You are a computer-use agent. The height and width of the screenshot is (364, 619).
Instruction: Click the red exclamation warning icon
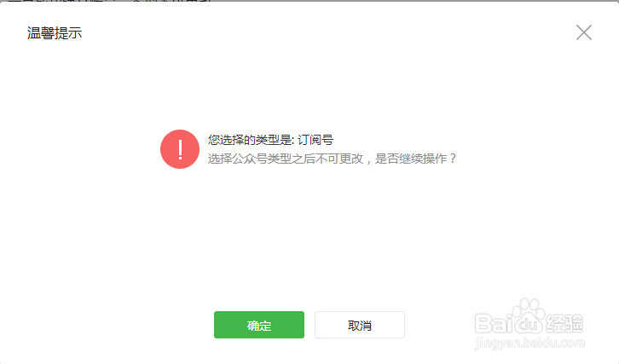(180, 149)
